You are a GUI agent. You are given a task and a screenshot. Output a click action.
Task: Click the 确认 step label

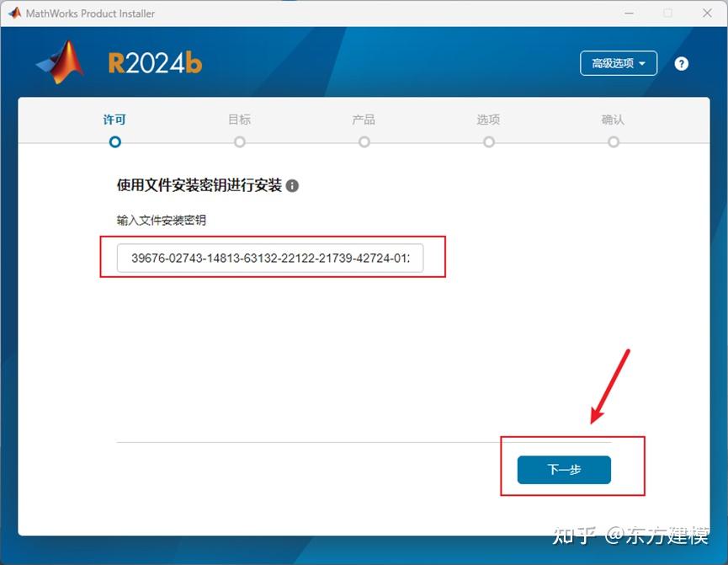click(613, 120)
